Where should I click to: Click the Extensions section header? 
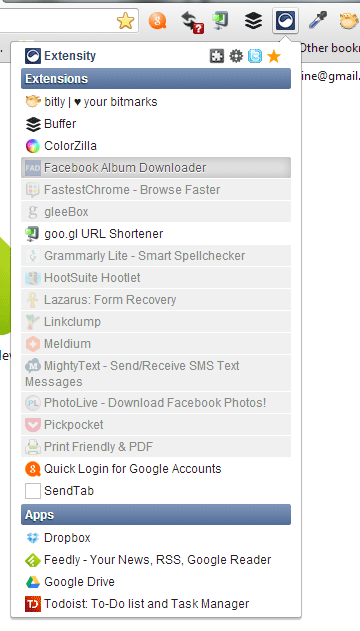click(156, 78)
